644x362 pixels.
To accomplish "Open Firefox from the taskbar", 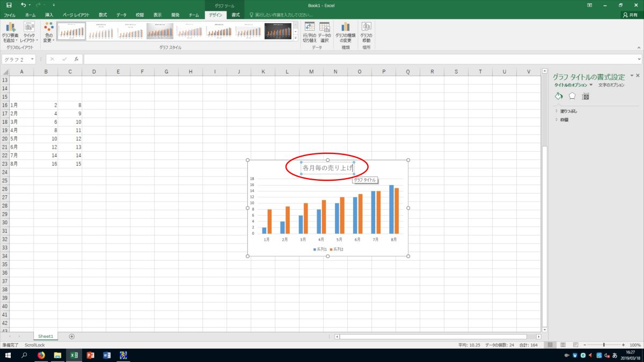I will click(x=41, y=355).
